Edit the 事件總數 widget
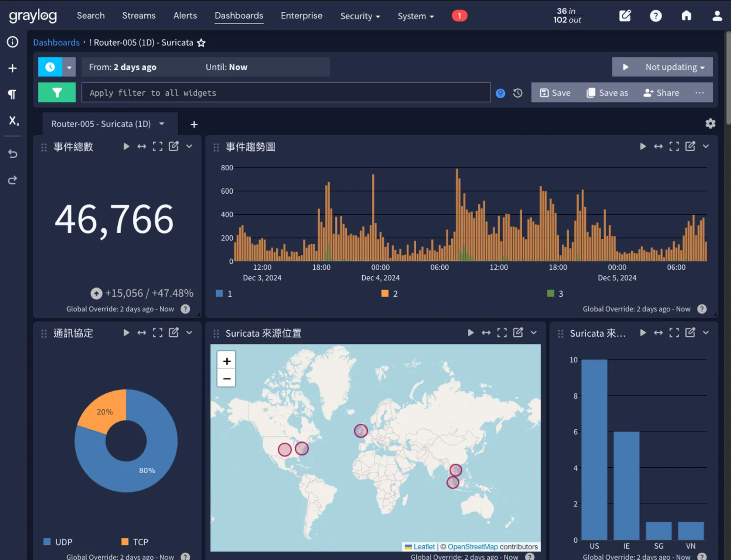This screenshot has width=731, height=560. (x=174, y=146)
